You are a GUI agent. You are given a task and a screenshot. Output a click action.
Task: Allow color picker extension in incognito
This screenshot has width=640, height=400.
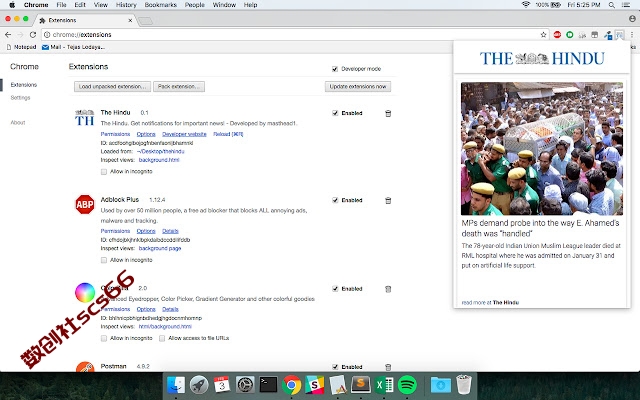104,338
